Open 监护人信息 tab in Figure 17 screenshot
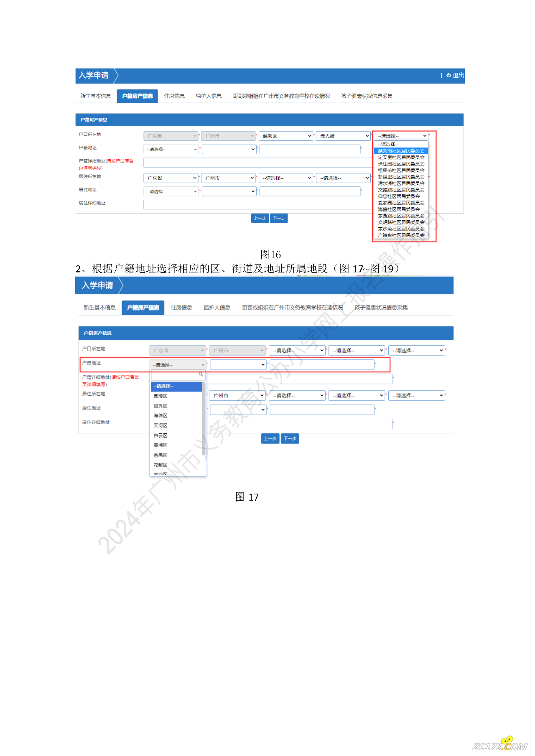 pyautogui.click(x=217, y=308)
